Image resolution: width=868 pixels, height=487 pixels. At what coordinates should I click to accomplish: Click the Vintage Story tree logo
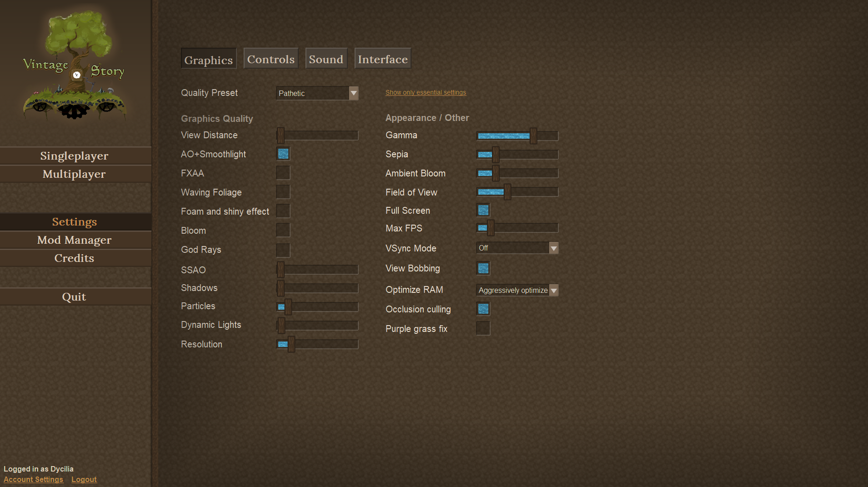click(x=75, y=66)
